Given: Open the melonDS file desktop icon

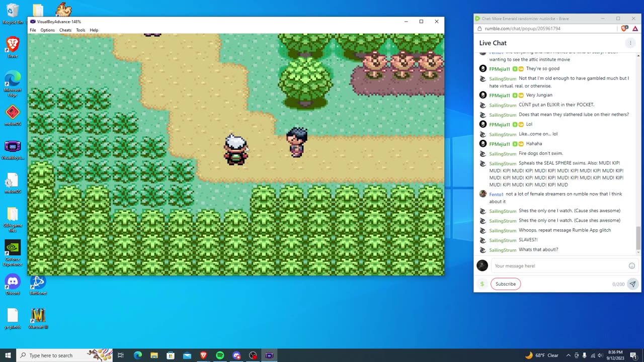Looking at the screenshot, I should [x=13, y=183].
